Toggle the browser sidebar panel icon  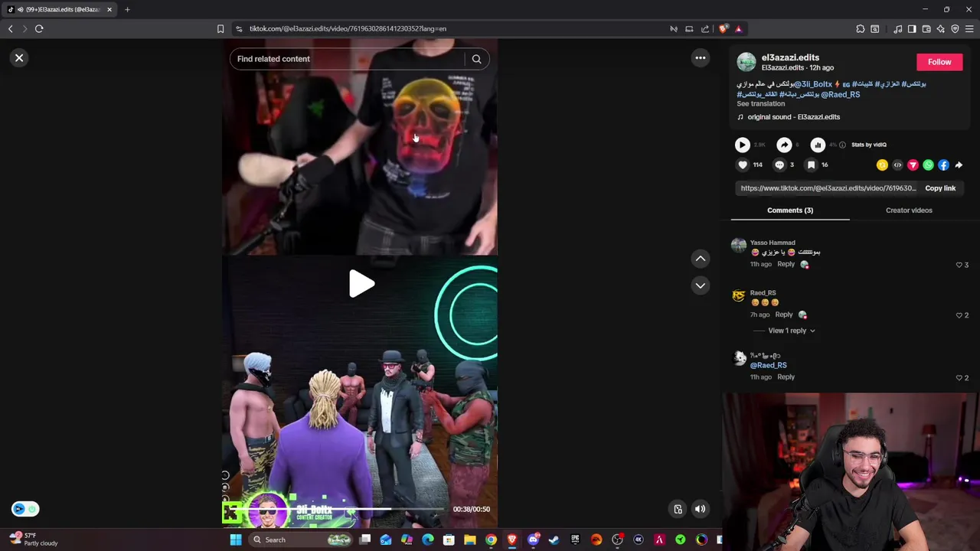(x=911, y=29)
